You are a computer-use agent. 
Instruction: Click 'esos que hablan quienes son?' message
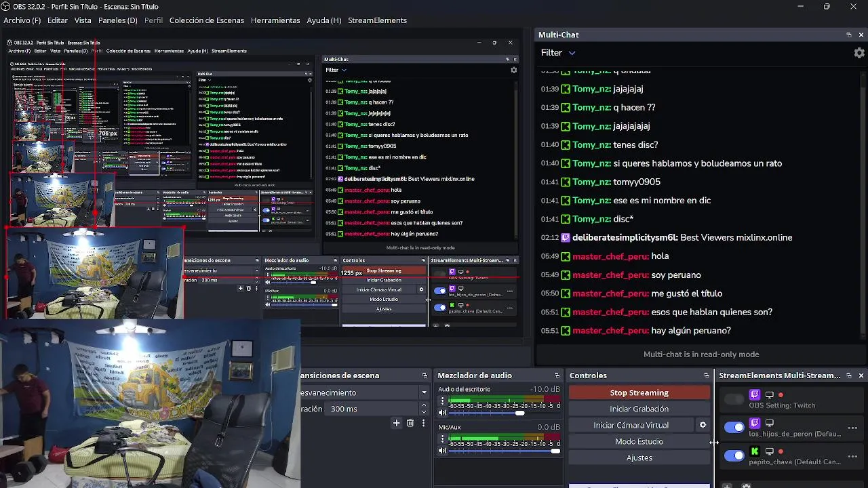coord(711,312)
